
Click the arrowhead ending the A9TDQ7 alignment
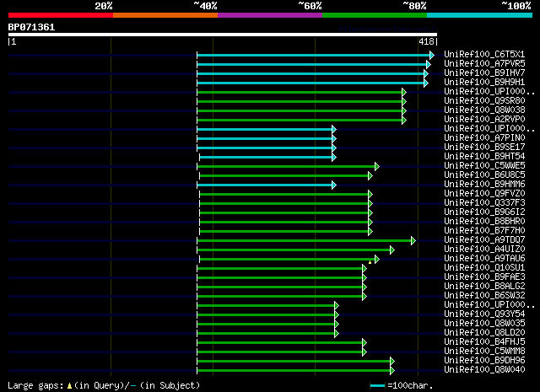point(413,241)
